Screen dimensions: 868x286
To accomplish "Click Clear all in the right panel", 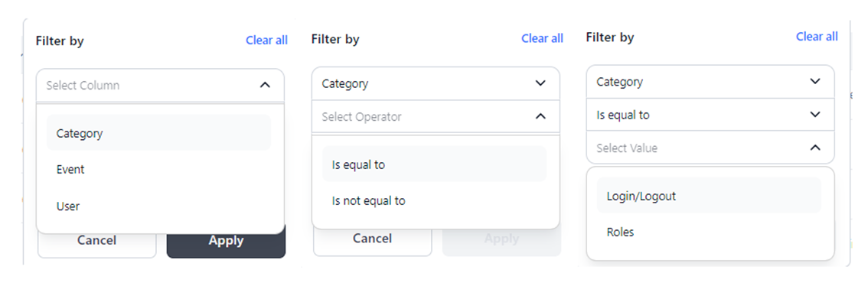I will pos(817,37).
